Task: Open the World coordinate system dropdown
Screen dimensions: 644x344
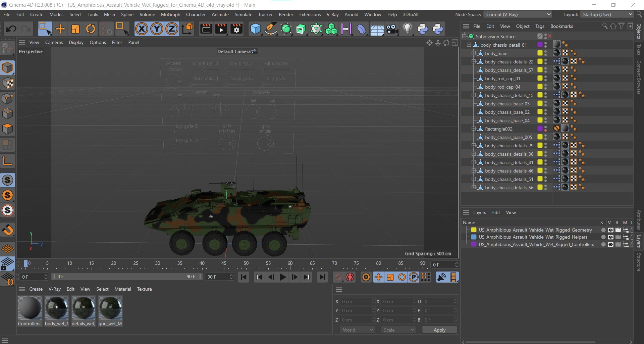Action: (x=357, y=330)
